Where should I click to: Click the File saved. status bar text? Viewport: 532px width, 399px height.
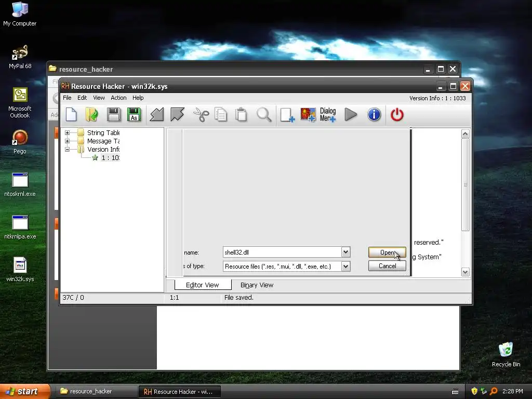tap(239, 298)
